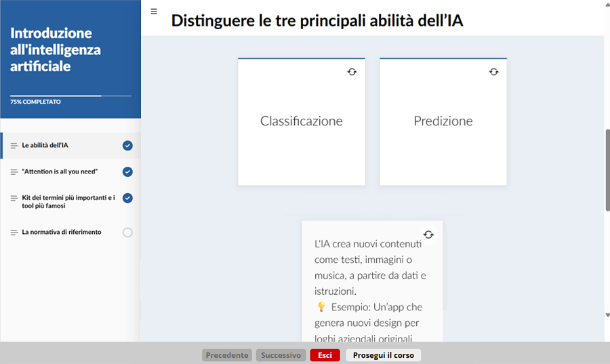Click the lines icon beside La normativa di riferimento

tap(14, 232)
